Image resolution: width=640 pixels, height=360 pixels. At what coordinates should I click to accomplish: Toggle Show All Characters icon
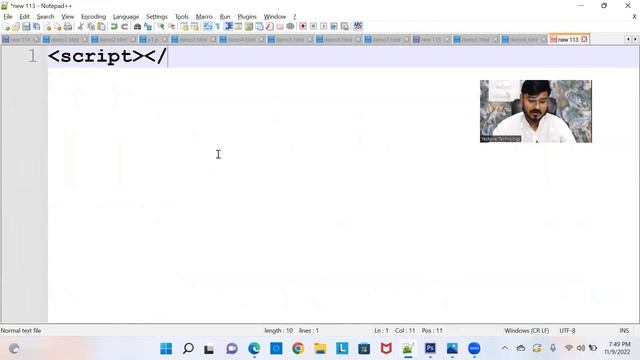tap(218, 27)
